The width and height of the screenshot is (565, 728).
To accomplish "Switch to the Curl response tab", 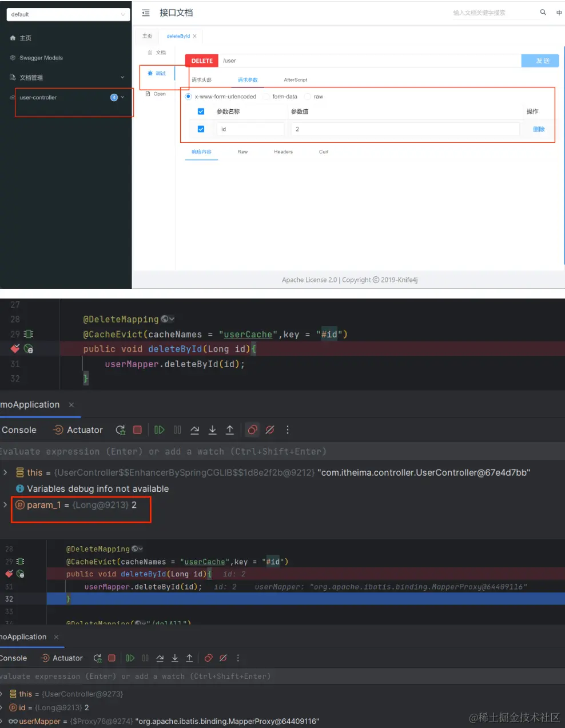I will [x=324, y=152].
